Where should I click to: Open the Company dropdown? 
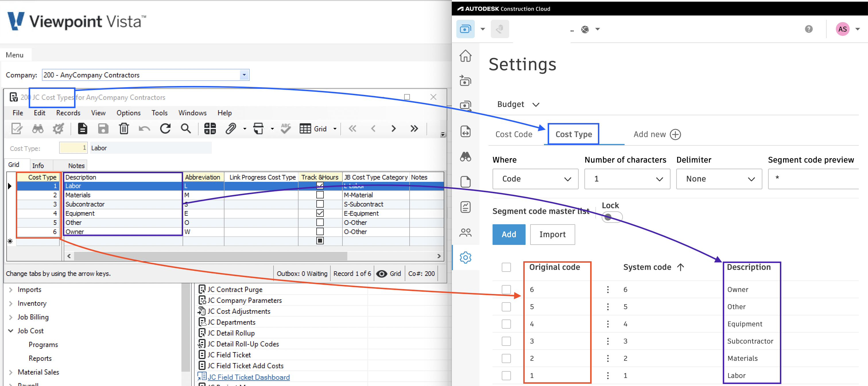(x=244, y=75)
